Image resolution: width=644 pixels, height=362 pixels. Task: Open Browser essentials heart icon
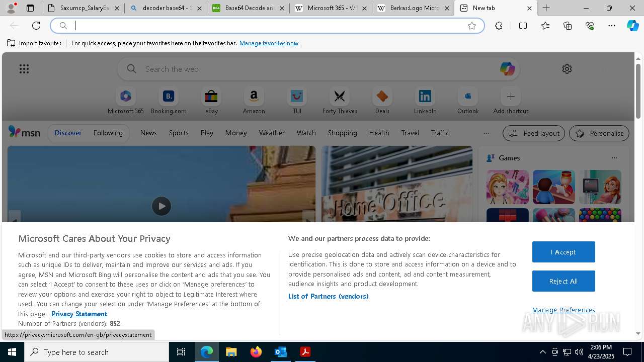click(590, 26)
